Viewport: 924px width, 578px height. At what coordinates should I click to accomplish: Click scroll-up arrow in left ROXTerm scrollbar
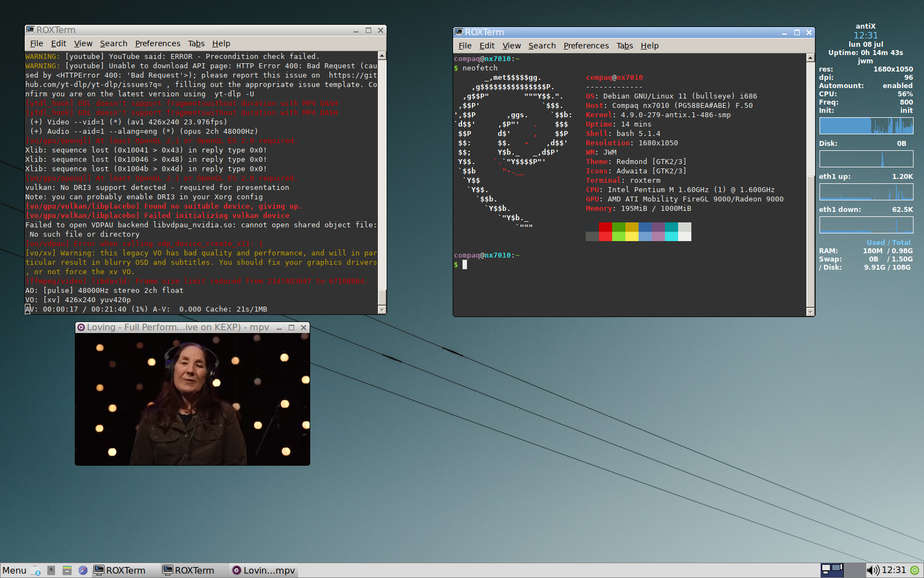tap(382, 56)
